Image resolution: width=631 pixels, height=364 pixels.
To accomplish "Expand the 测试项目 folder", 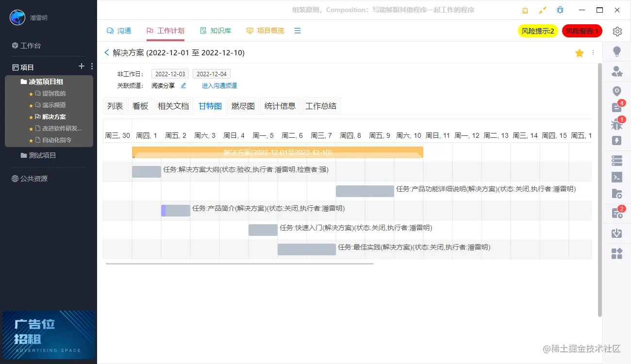I will [38, 155].
